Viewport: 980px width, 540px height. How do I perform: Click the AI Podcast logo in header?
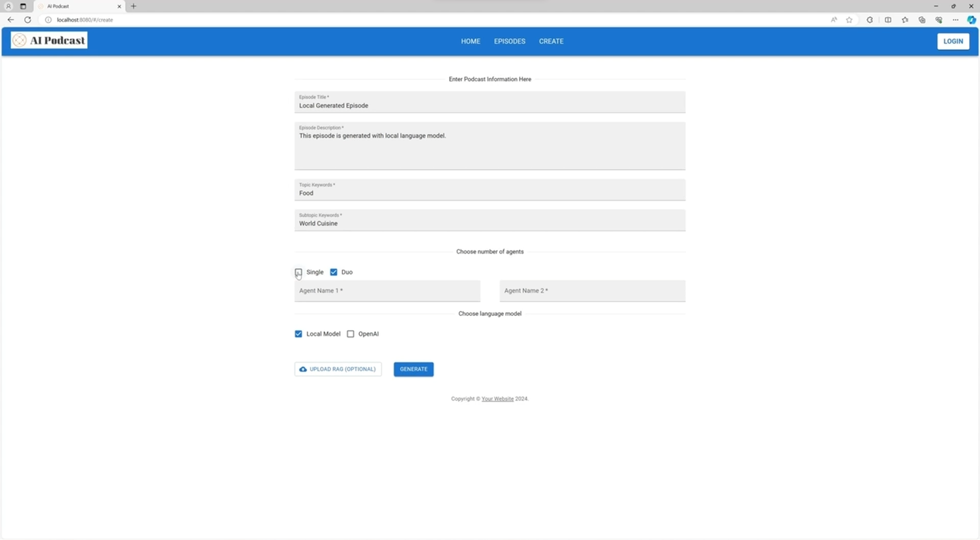tap(49, 40)
